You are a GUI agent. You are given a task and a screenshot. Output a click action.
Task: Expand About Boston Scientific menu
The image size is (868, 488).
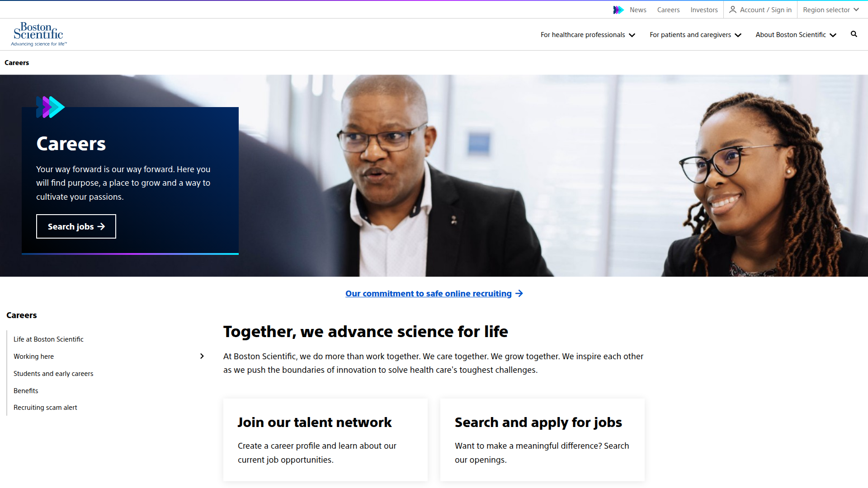pos(796,35)
